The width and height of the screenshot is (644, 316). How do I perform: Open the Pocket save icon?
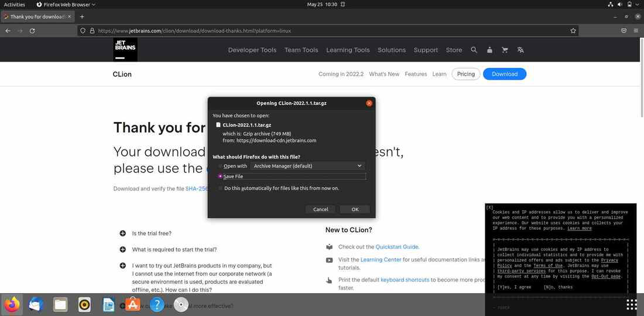pos(624,31)
